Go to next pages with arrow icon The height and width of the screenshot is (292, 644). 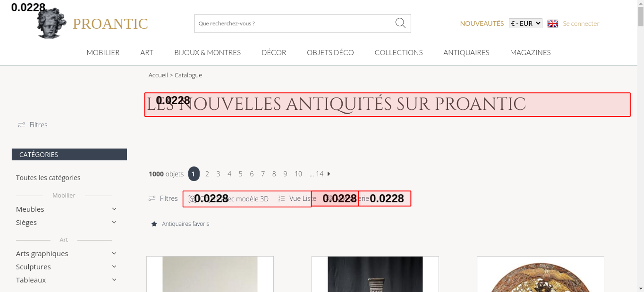tap(329, 174)
